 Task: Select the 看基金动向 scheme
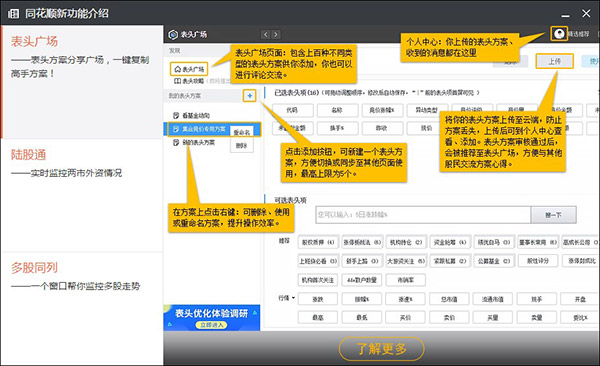(191, 116)
